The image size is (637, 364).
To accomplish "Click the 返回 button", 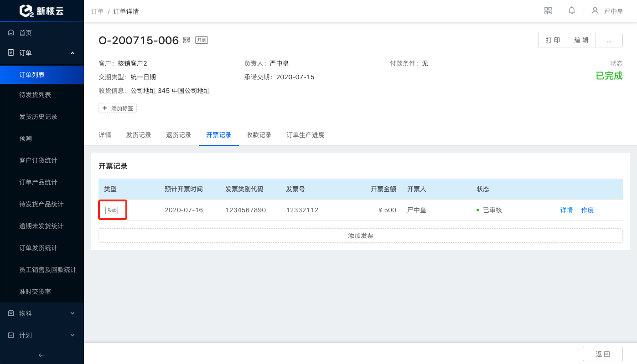I will click(603, 354).
